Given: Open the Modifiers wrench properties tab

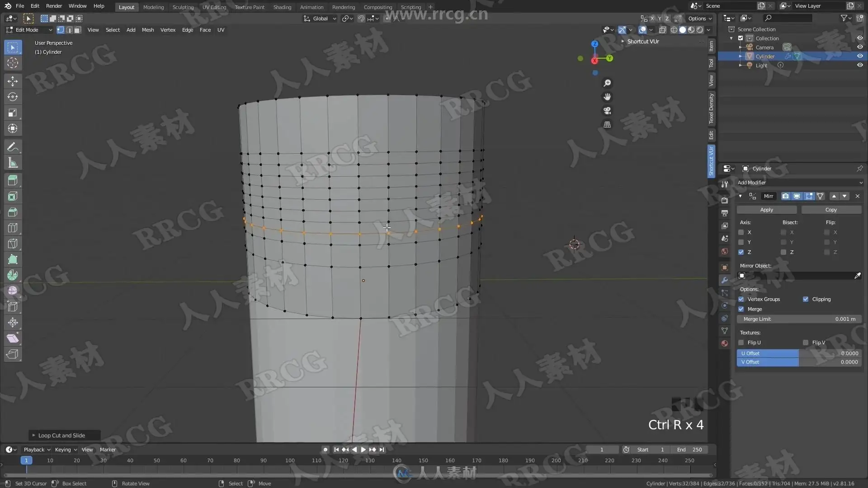Looking at the screenshot, I should 725,280.
